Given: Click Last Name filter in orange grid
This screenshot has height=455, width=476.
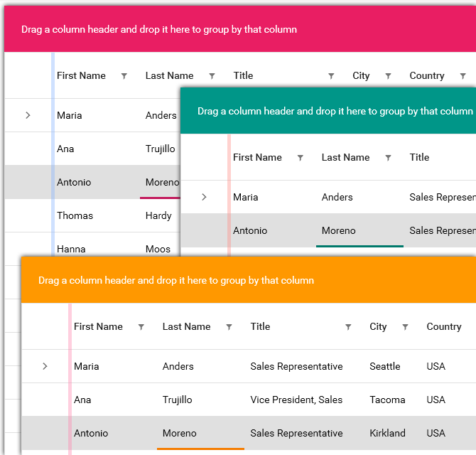Looking at the screenshot, I should click(x=229, y=327).
